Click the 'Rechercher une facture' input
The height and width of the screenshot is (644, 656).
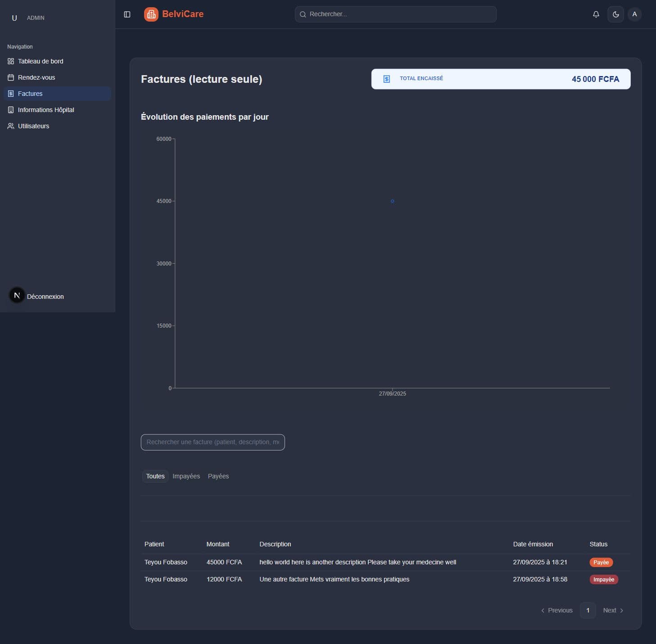[x=213, y=442]
